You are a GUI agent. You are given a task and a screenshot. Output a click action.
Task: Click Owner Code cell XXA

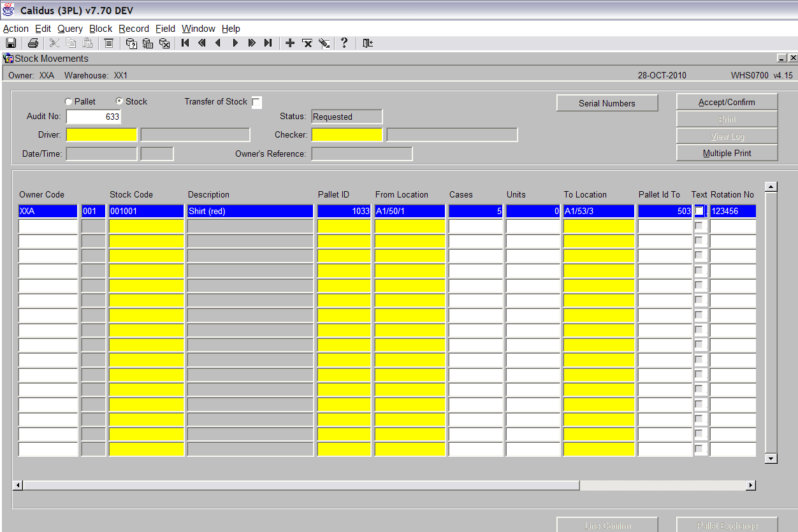click(x=48, y=211)
